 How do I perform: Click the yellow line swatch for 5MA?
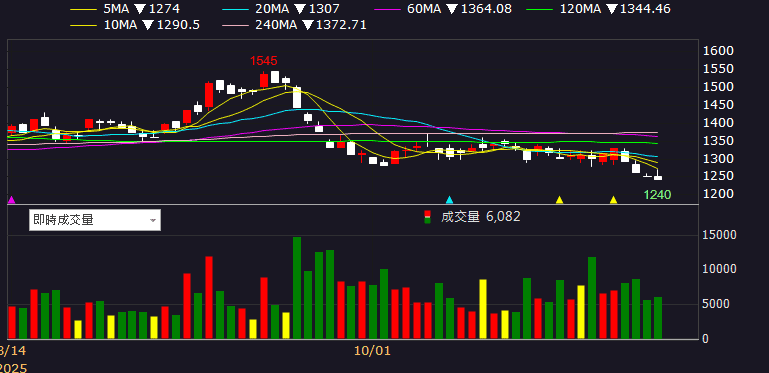tap(83, 9)
